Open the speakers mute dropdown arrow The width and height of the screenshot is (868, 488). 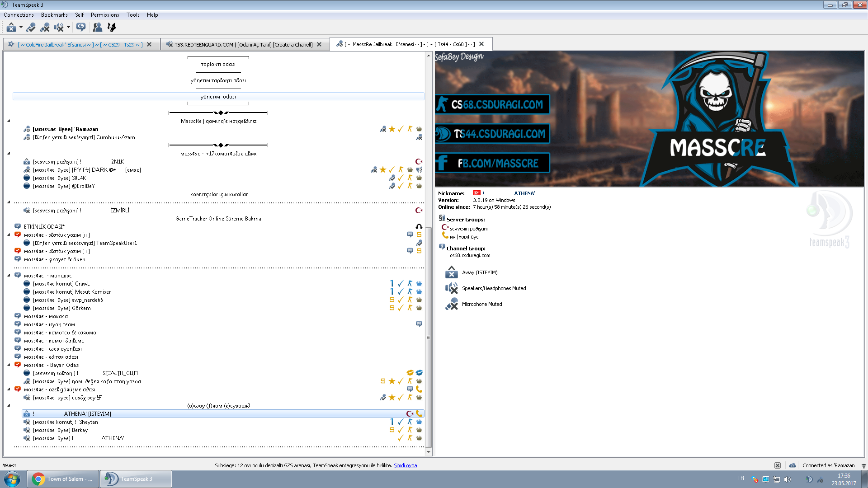(68, 28)
